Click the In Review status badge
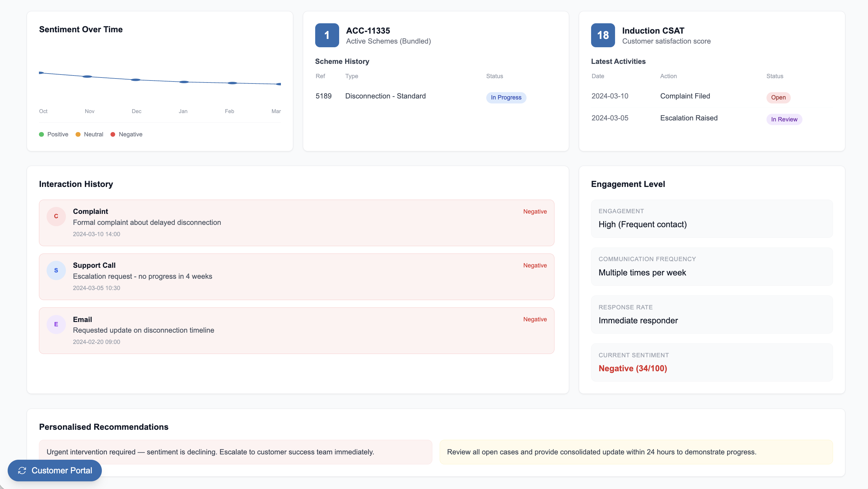The width and height of the screenshot is (868, 489). pyautogui.click(x=784, y=119)
